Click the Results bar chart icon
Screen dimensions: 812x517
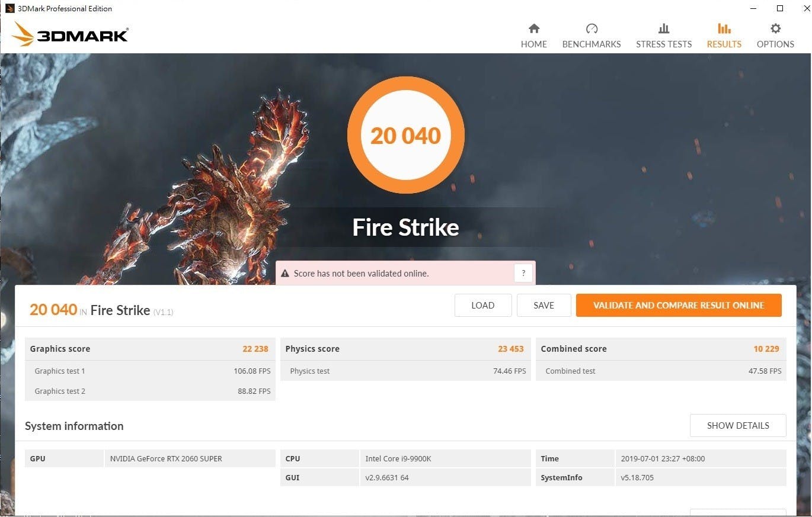point(724,28)
